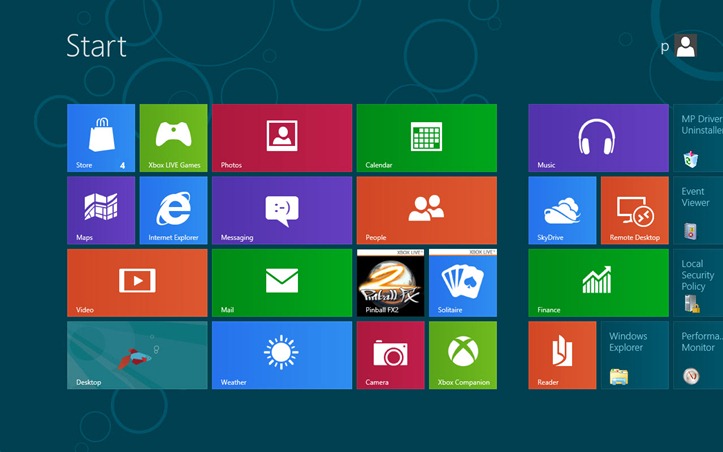Image resolution: width=723 pixels, height=452 pixels.
Task: Open the Camera tile
Action: pos(391,355)
